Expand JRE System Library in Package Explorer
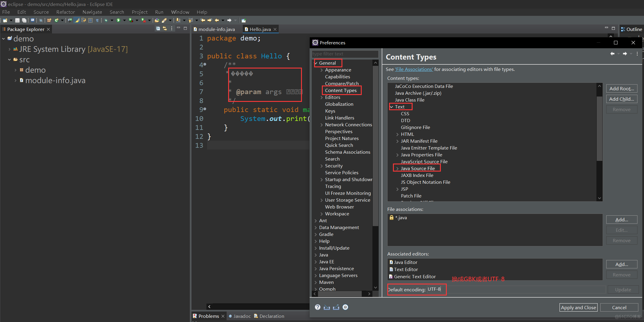The image size is (644, 322). point(10,49)
